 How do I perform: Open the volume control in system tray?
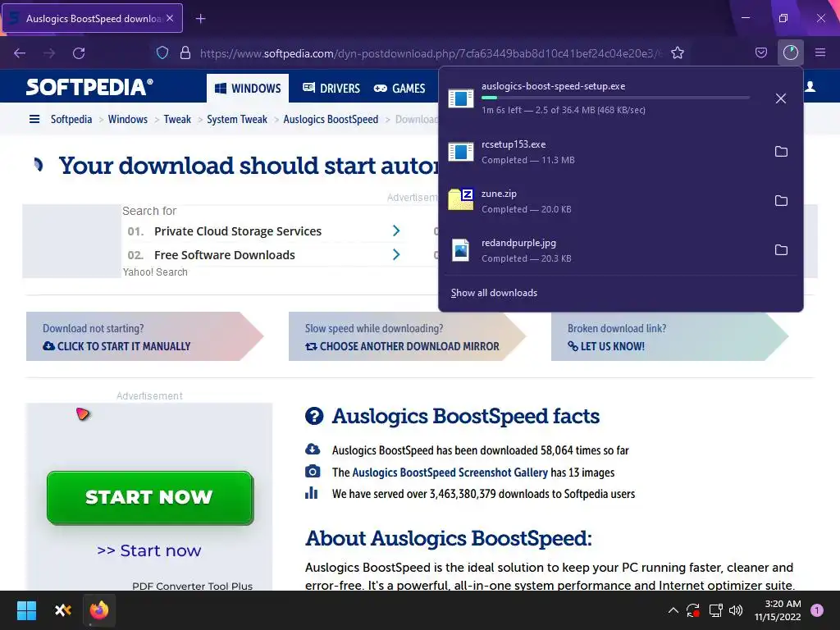pyautogui.click(x=736, y=610)
